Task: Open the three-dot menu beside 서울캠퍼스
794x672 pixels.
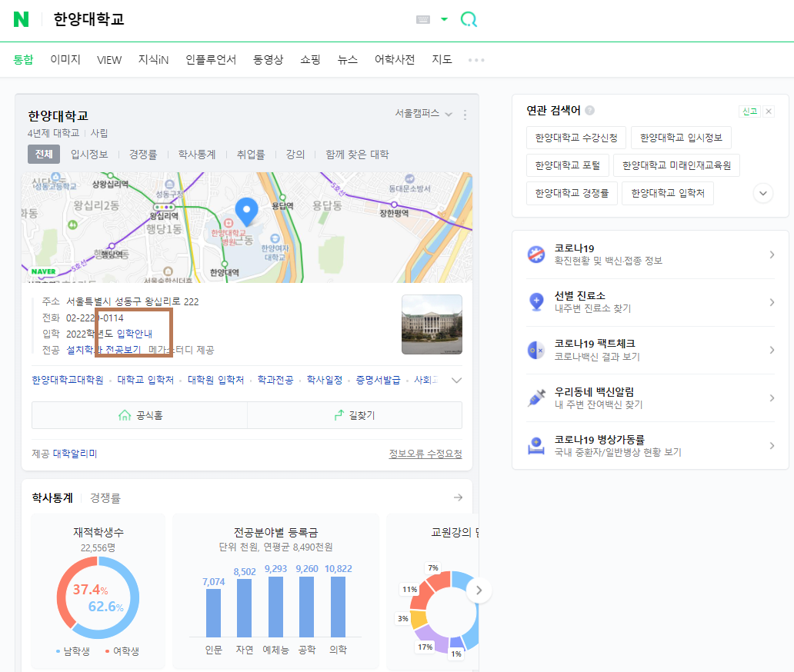Action: pos(465,113)
